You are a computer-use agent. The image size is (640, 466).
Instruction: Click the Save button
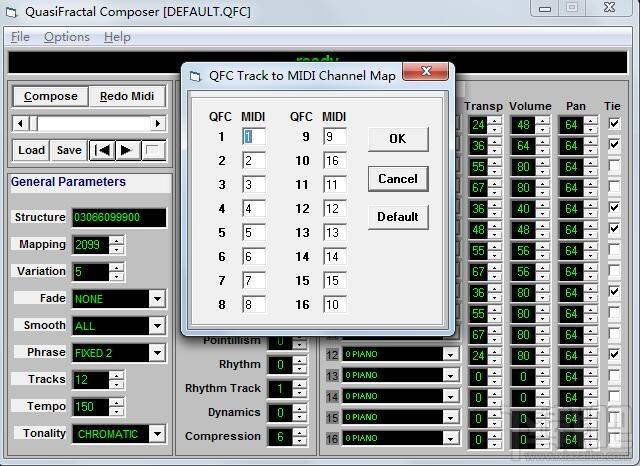[69, 150]
